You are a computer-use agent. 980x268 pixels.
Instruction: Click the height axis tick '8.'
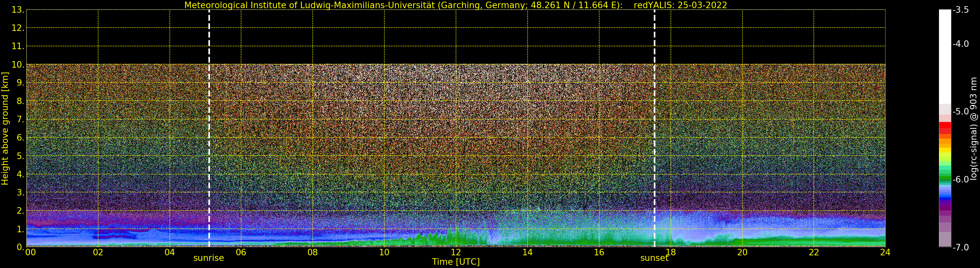[x=21, y=101]
